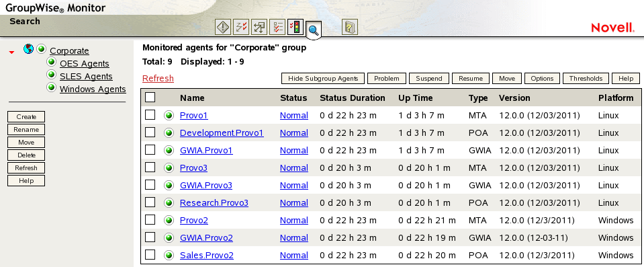Click the green status icon of GWIA.Provo2
This screenshot has width=644, height=267.
pos(169,238)
